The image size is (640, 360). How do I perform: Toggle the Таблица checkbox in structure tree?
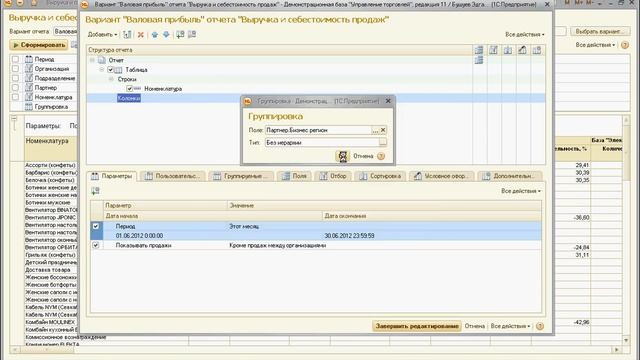[x=110, y=70]
